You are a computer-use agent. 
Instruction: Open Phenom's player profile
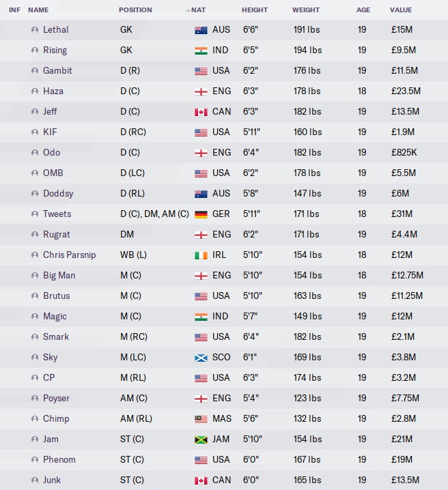[x=59, y=460]
